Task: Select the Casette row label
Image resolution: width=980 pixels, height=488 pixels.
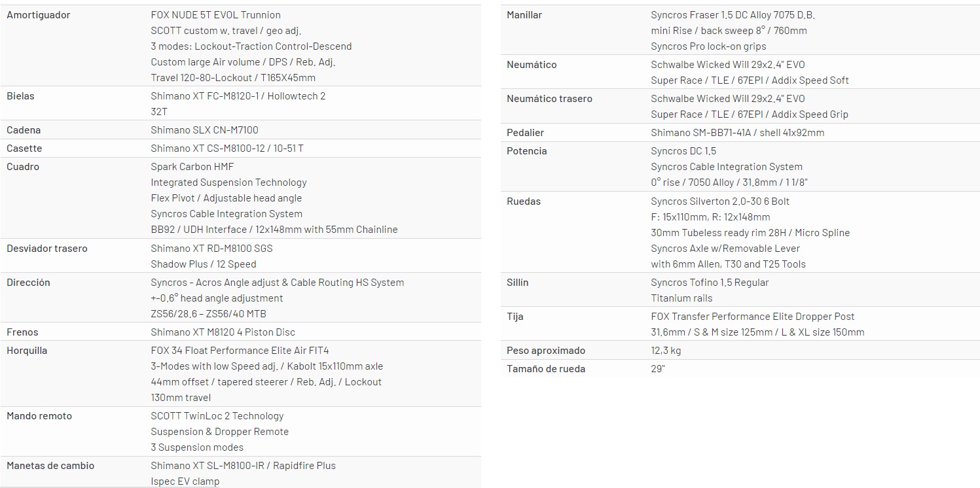Action: (24, 148)
